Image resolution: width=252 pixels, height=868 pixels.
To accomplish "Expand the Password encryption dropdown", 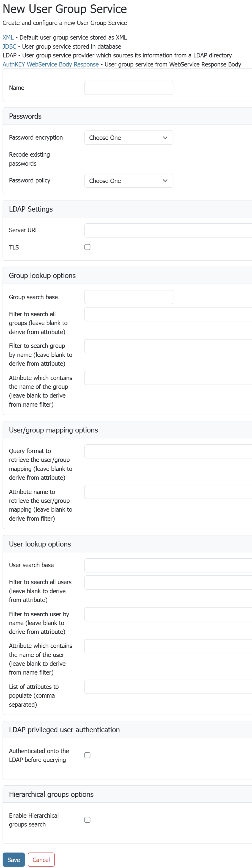I will [x=128, y=138].
